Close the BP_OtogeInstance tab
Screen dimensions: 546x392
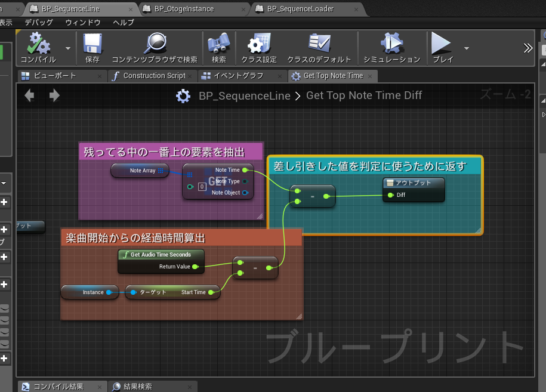tap(243, 10)
